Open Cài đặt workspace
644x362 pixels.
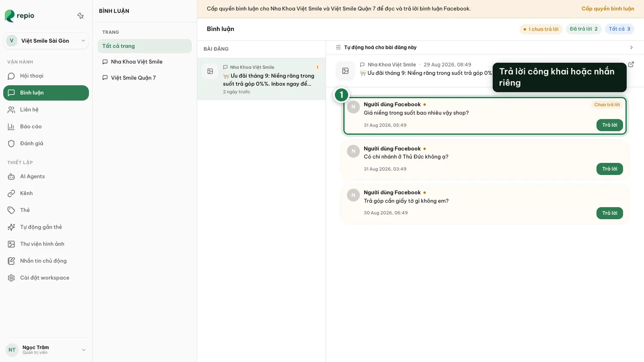pos(46,278)
